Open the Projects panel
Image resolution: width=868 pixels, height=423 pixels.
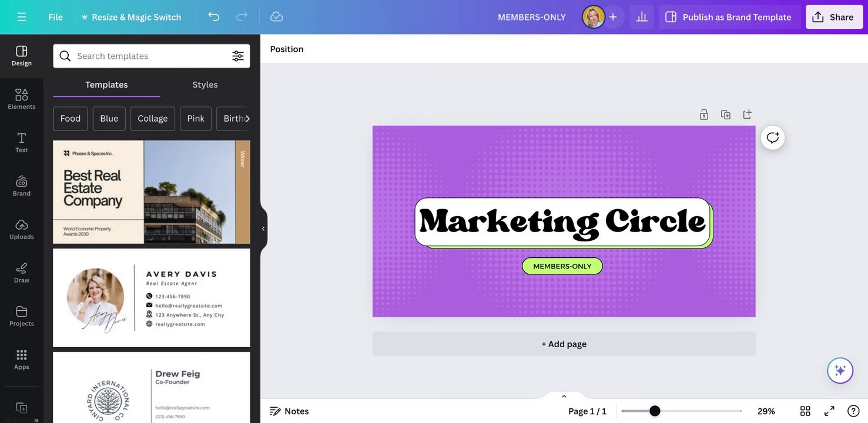[x=22, y=317]
